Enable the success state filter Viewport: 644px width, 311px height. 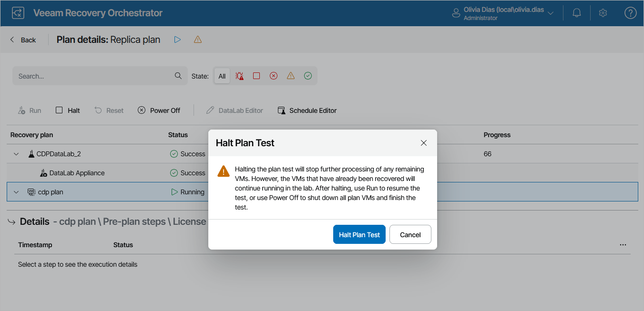coord(307,76)
